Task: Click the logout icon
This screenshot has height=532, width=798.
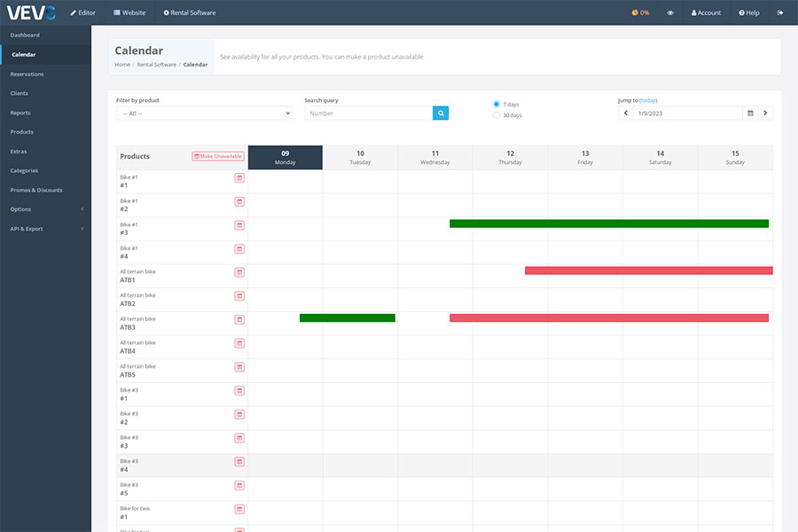Action: (780, 12)
